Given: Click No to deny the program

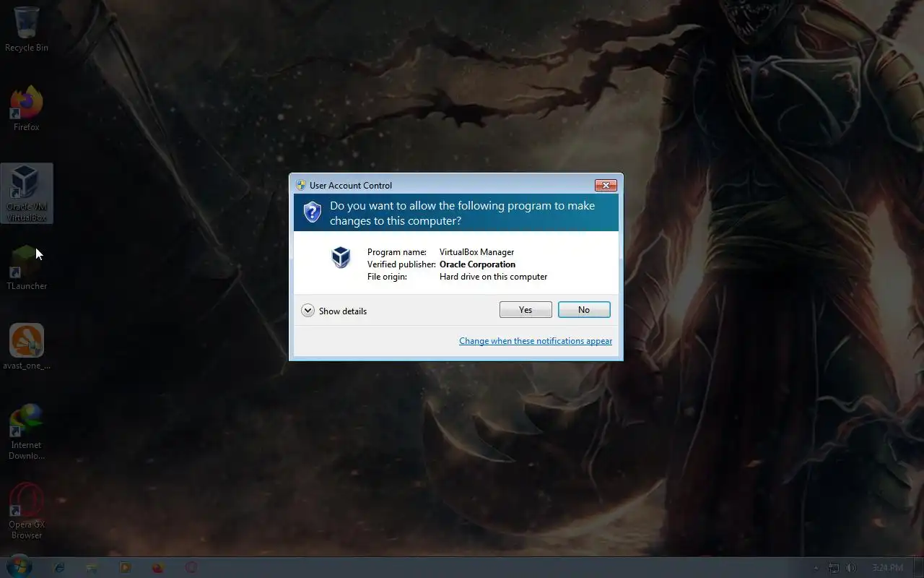Looking at the screenshot, I should [x=584, y=310].
